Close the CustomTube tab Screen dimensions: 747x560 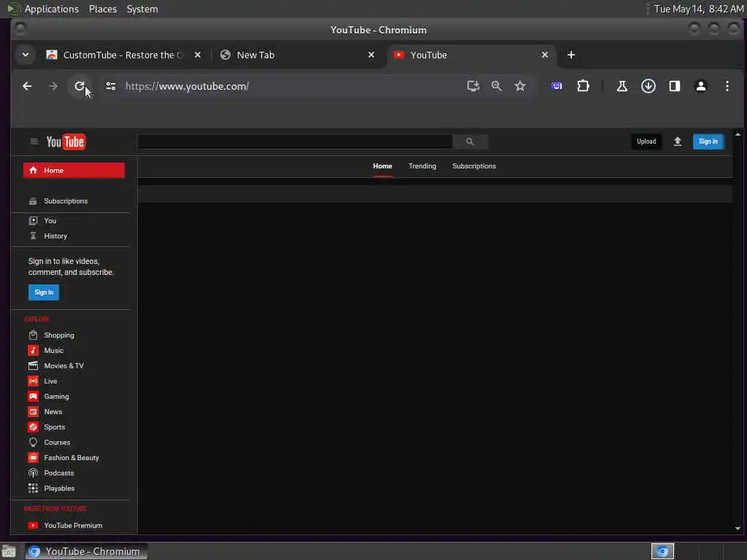198,55
